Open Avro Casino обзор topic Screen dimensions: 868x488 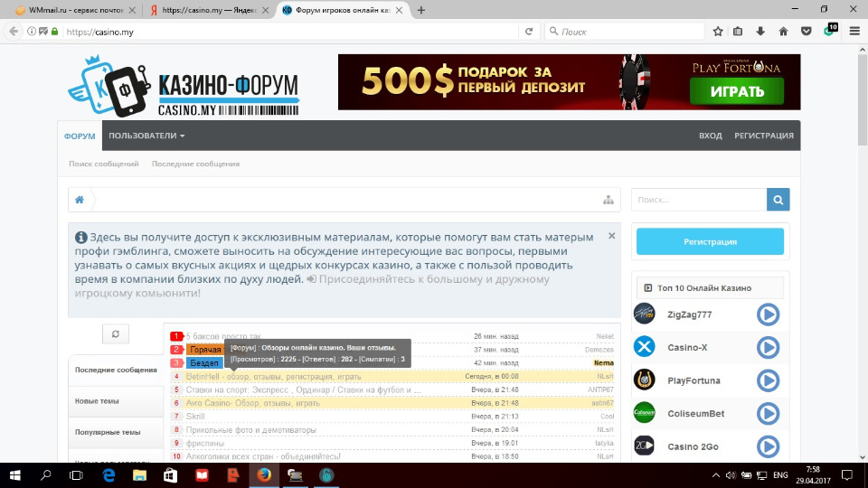click(x=253, y=403)
